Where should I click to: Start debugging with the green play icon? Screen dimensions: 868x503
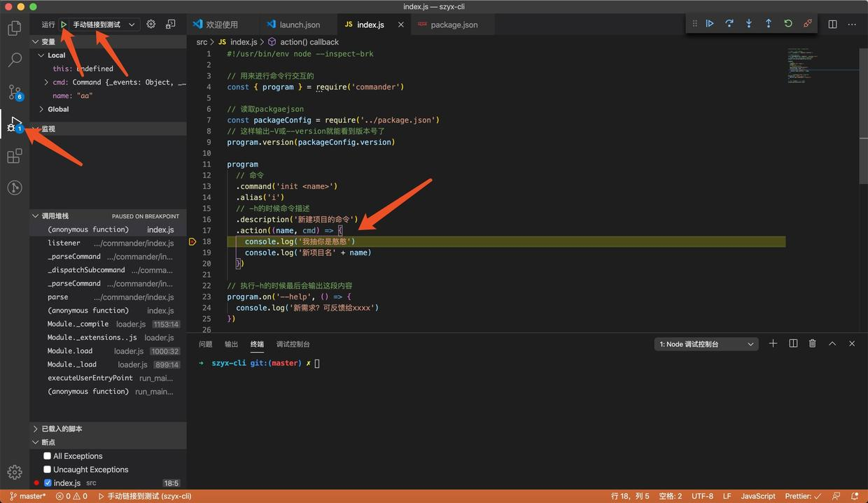64,24
